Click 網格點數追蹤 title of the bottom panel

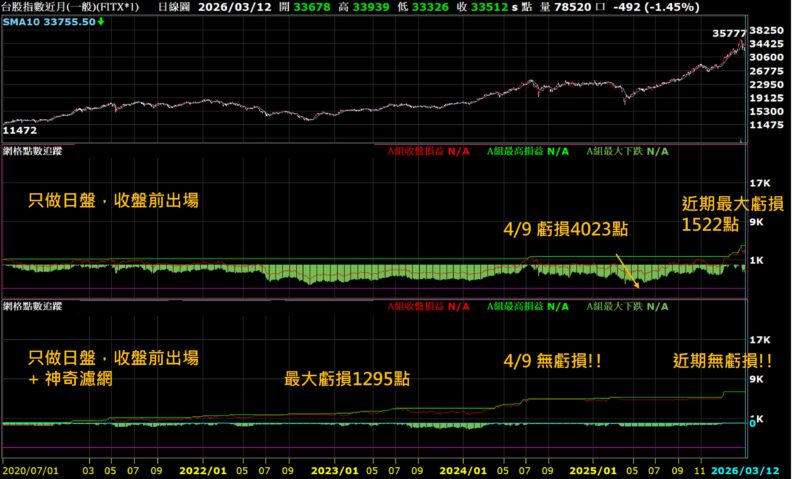[x=32, y=306]
